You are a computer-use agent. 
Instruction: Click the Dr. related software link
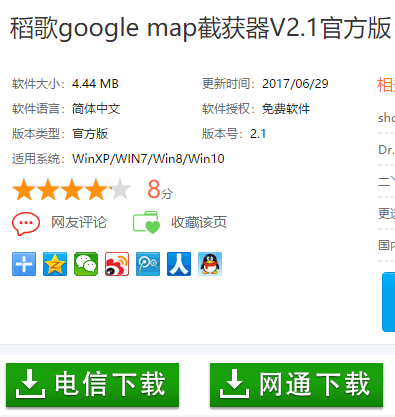387,150
